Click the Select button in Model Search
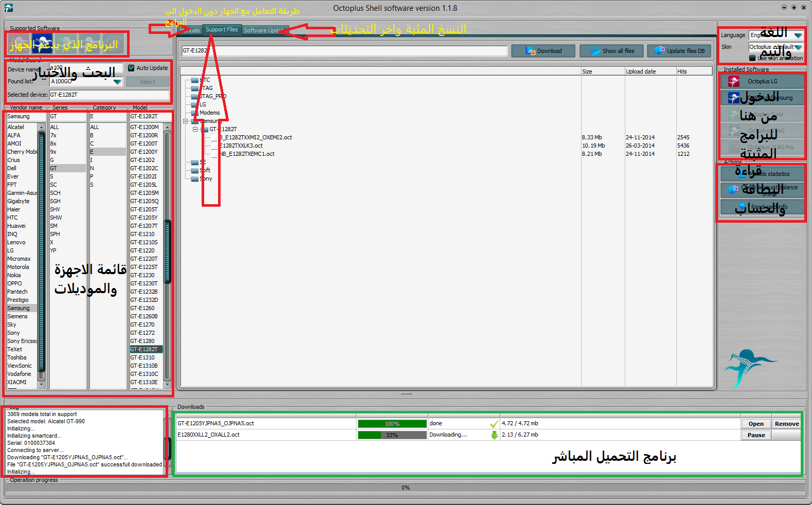 (148, 82)
